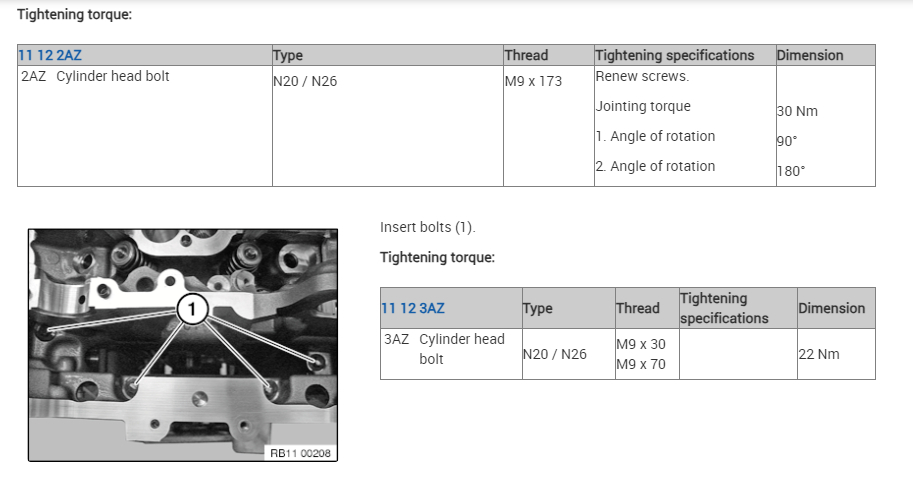Select the '180°' dimension value
913x488 pixels.
791,171
